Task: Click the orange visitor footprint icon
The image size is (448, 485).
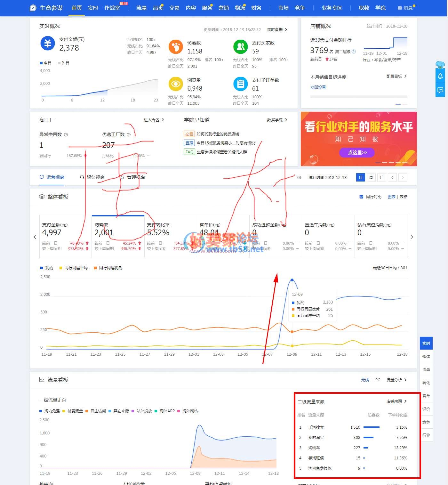Action: (176, 47)
